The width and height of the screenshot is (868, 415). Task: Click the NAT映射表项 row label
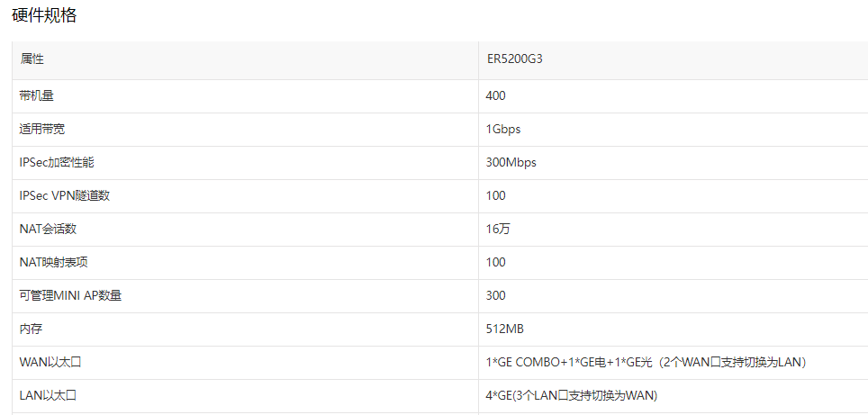pyautogui.click(x=53, y=262)
